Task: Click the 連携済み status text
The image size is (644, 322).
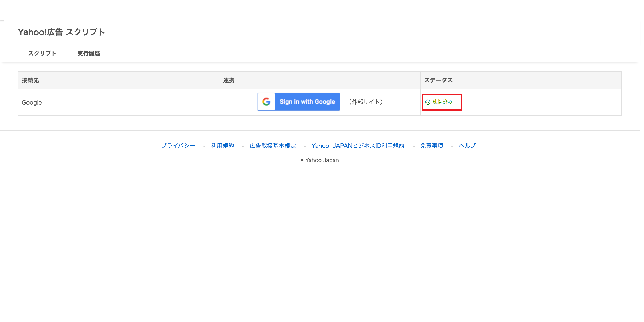Action: coord(443,102)
